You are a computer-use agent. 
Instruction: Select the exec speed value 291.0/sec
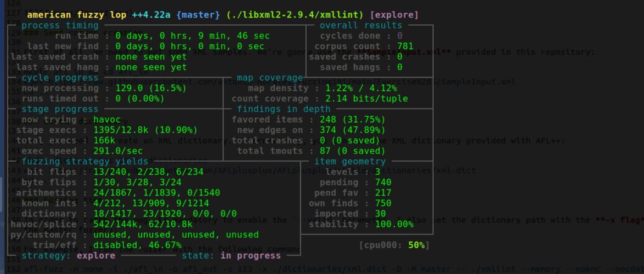coord(118,151)
